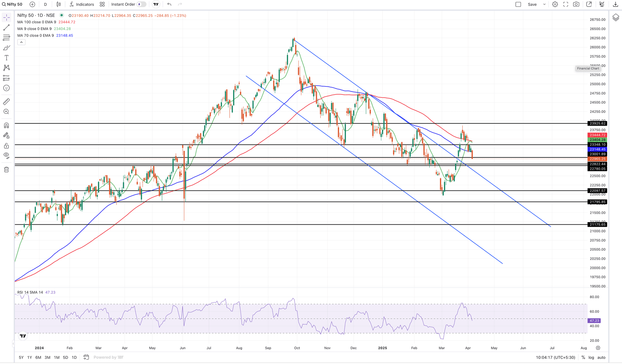Add a symbol to compare using the plus icon
622x364 pixels.
pos(32,5)
